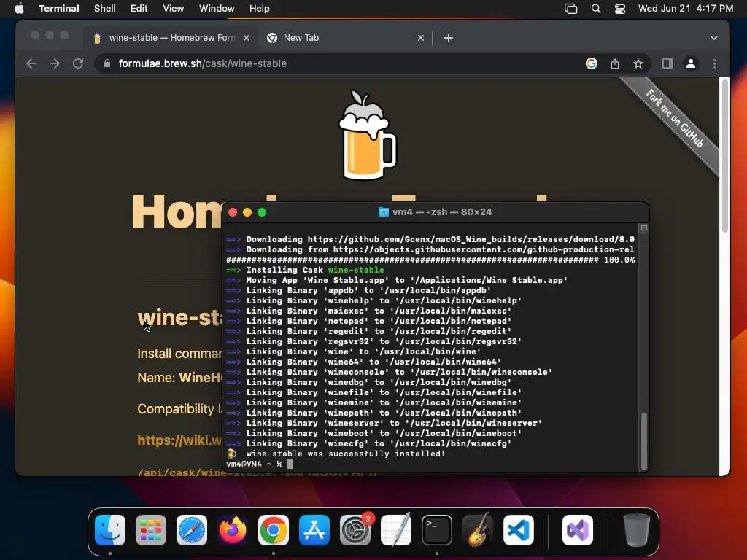
Task: Bookmark this page with the star icon
Action: coord(638,63)
